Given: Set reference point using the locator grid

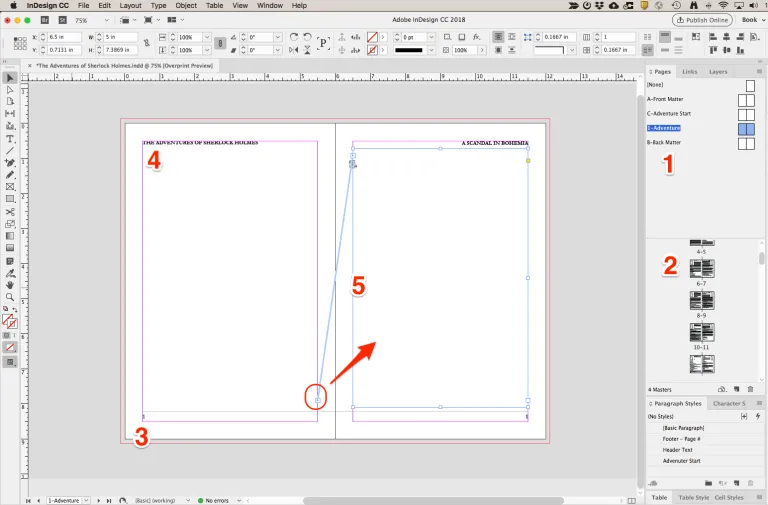Looking at the screenshot, I should click(x=20, y=44).
